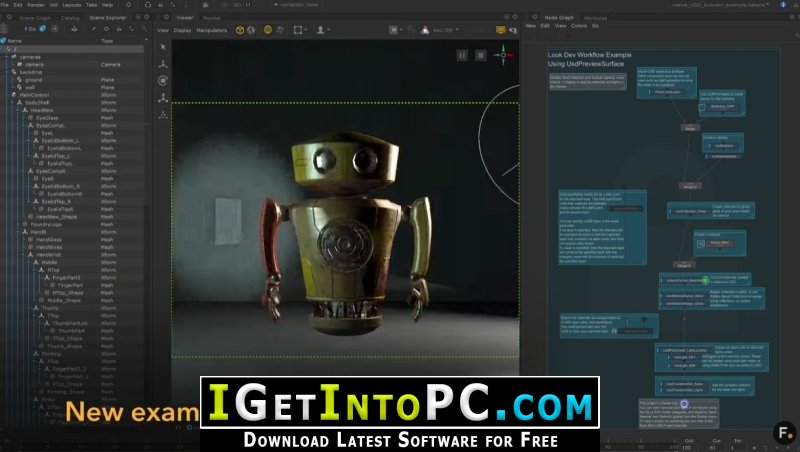Select the robot model in the viewport
Screen dimensions: 800x452
tap(346, 232)
